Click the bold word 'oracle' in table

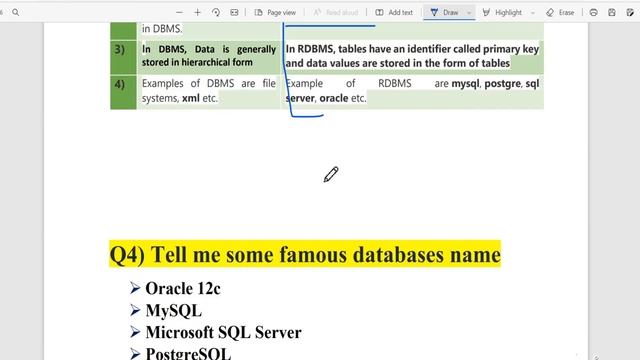click(x=334, y=98)
